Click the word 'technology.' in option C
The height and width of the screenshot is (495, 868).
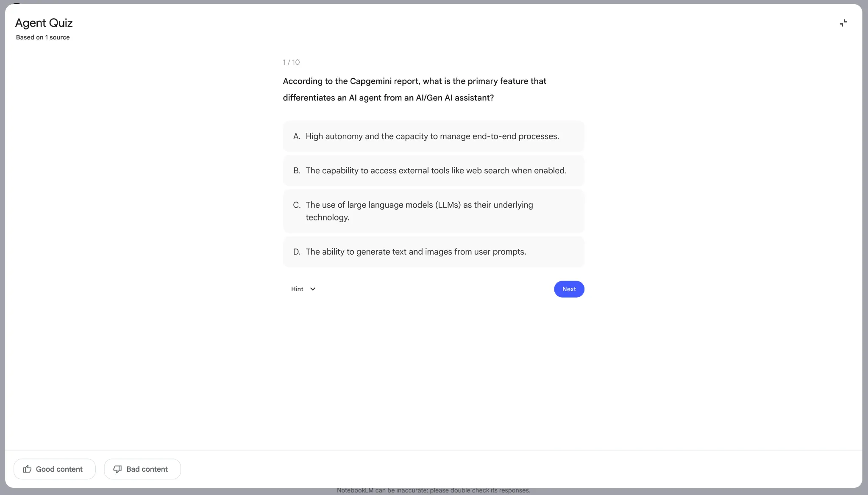point(327,217)
